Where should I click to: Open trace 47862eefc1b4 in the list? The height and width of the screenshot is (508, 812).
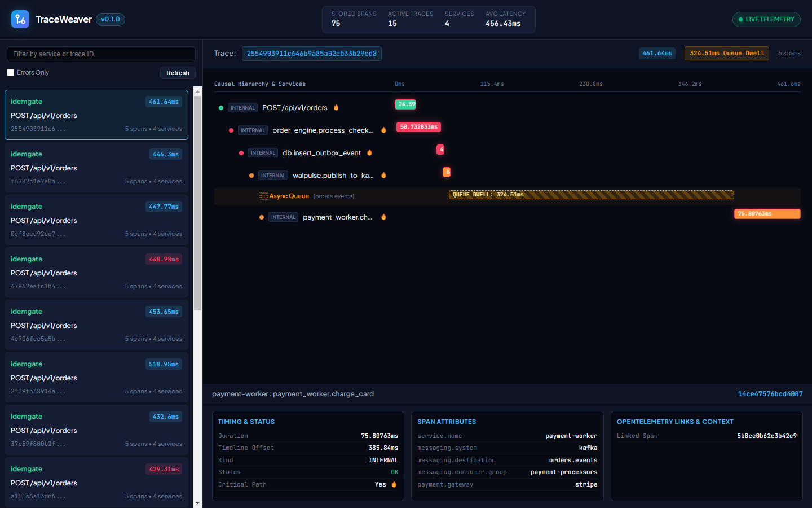(96, 273)
